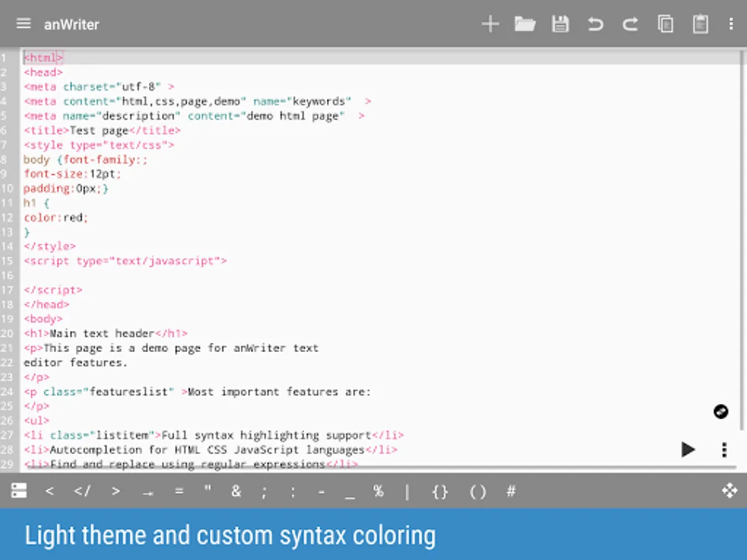The height and width of the screenshot is (560, 747).
Task: Open a file using folder icon
Action: (x=525, y=24)
